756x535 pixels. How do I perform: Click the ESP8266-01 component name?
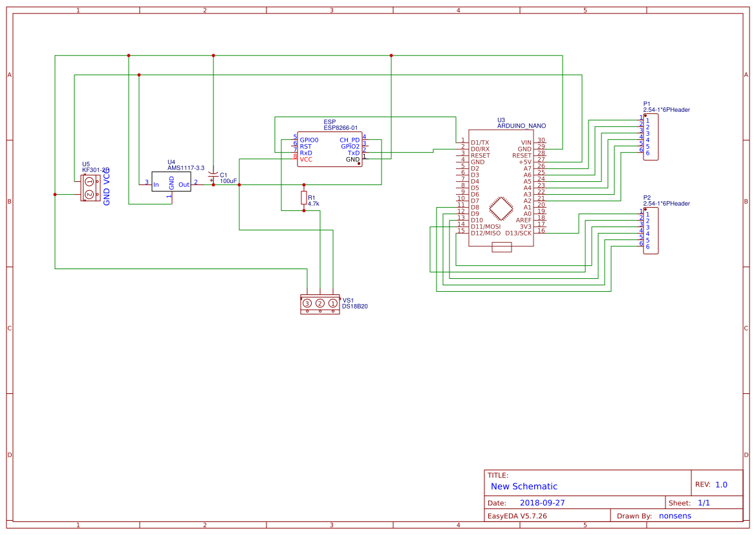pyautogui.click(x=340, y=128)
